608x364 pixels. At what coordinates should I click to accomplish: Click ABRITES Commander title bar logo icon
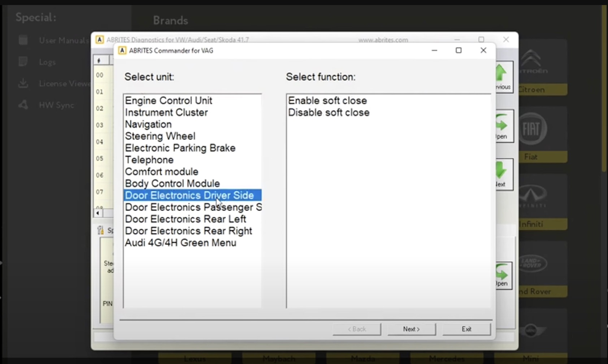click(122, 51)
